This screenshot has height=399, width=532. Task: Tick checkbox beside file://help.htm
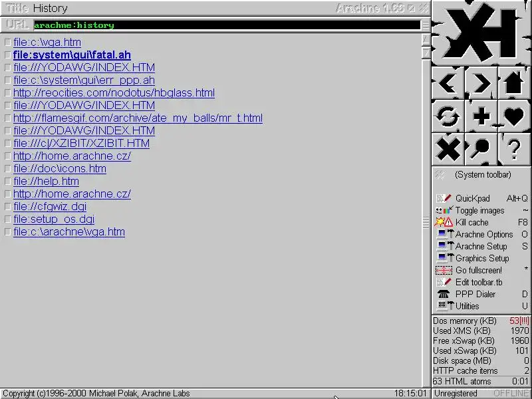7,182
